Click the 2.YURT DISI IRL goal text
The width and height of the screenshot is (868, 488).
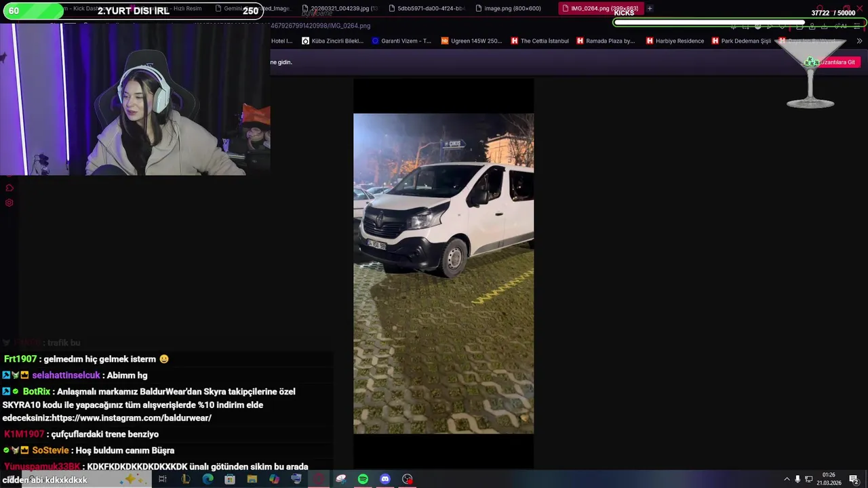point(134,11)
